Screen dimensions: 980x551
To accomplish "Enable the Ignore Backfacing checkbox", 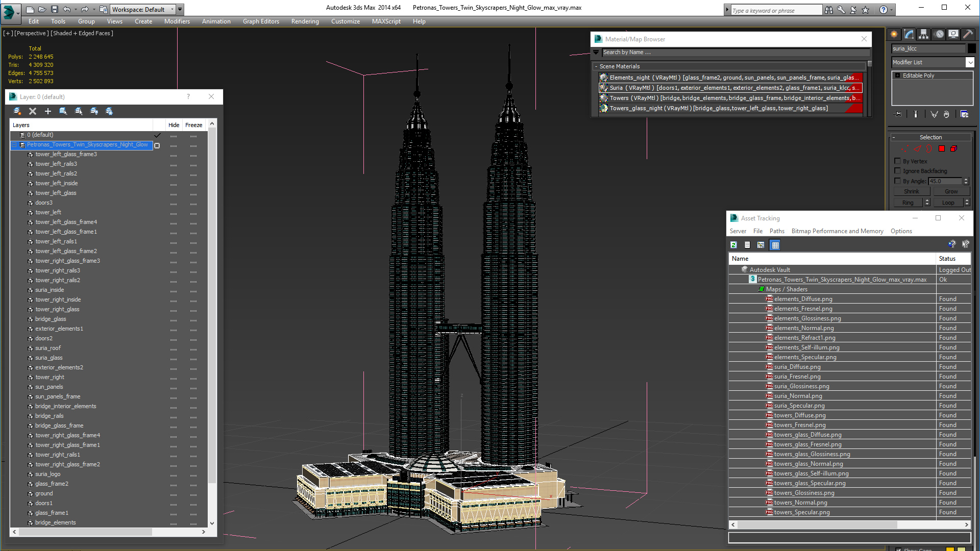I will [898, 171].
